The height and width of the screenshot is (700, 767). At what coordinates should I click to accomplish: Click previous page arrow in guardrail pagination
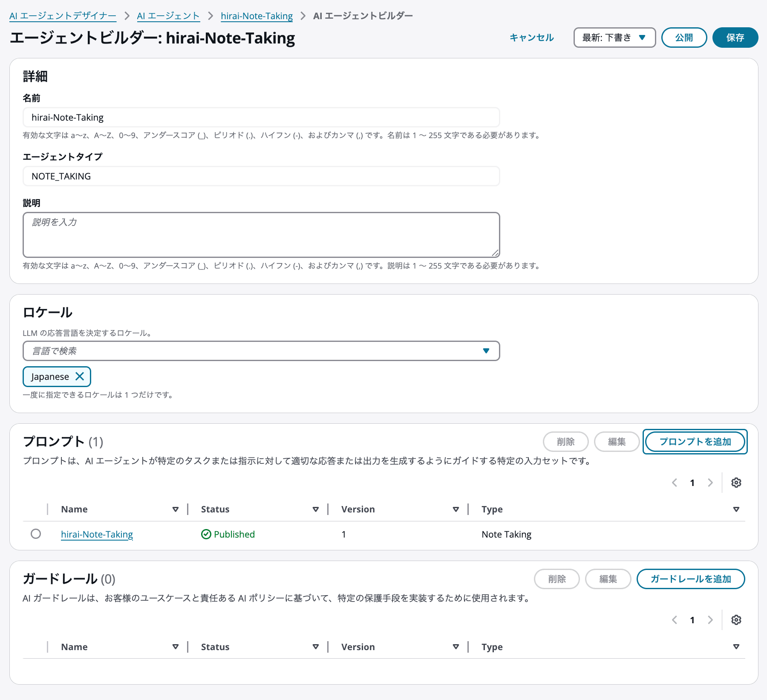pyautogui.click(x=675, y=619)
